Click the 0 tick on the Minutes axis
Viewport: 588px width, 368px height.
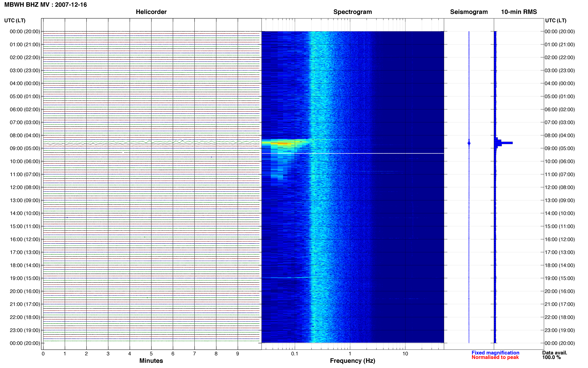tap(43, 354)
